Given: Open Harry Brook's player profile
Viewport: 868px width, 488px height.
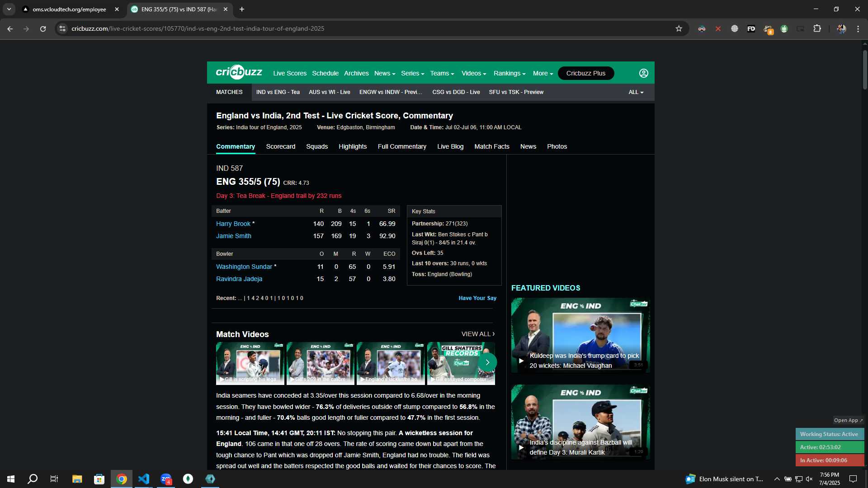Looking at the screenshot, I should (233, 224).
